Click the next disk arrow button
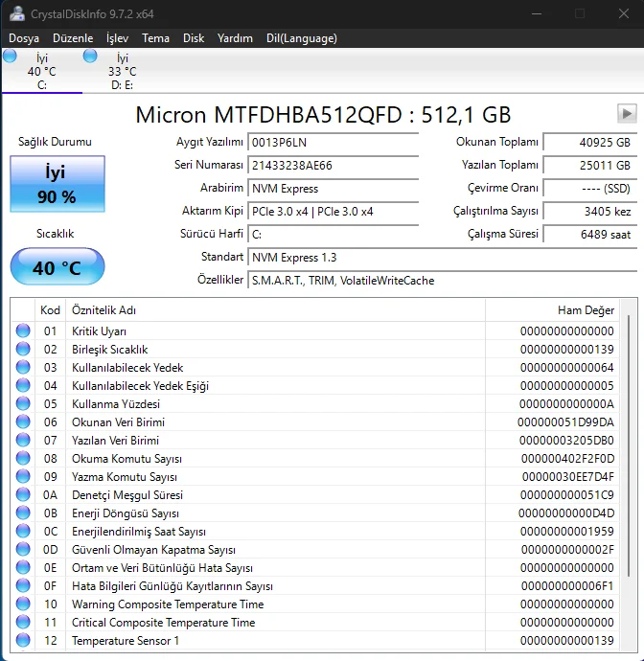This screenshot has height=661, width=644. pyautogui.click(x=627, y=114)
